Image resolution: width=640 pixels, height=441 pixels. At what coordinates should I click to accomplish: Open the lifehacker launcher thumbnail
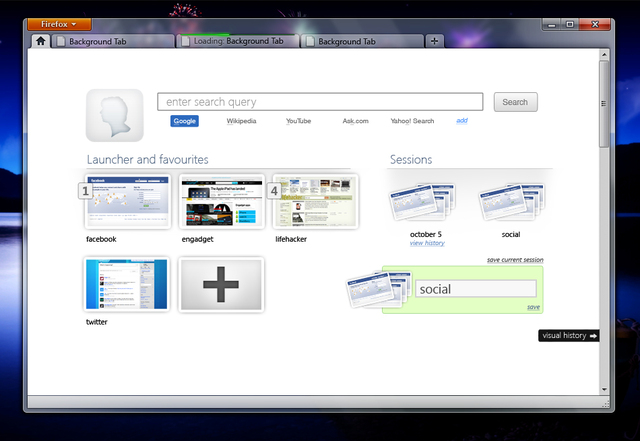316,201
